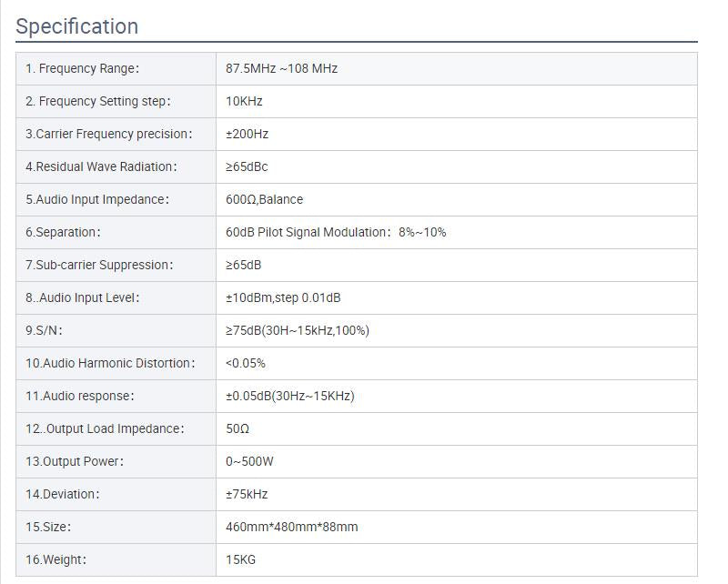The width and height of the screenshot is (728, 584).
Task: Click the 460mm*480mm*88mm size value
Action: coord(292,527)
